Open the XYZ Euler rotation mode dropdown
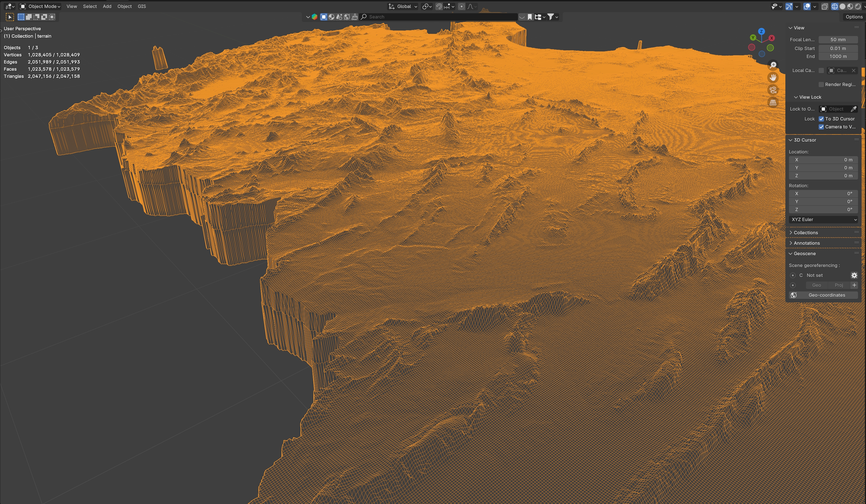 pos(823,219)
